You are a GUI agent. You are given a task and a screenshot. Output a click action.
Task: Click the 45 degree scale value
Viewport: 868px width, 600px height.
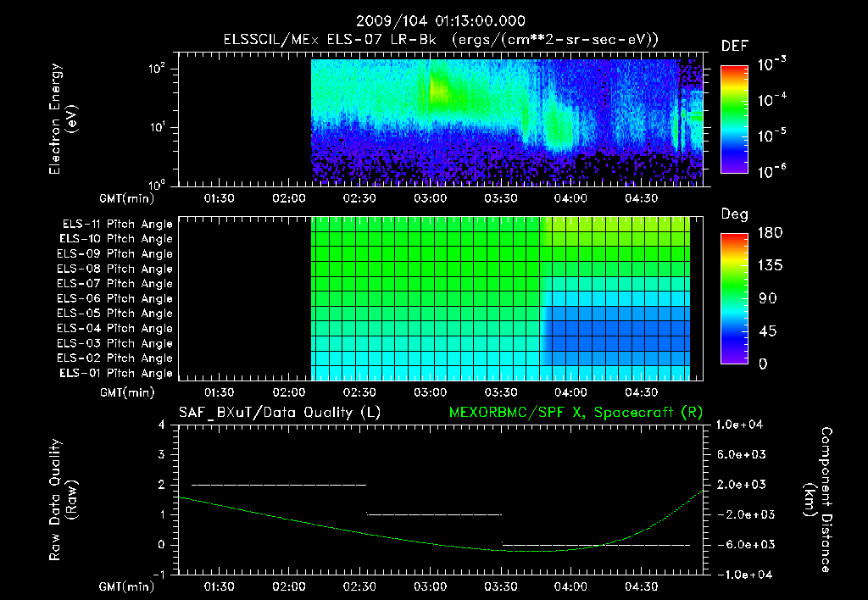click(766, 331)
